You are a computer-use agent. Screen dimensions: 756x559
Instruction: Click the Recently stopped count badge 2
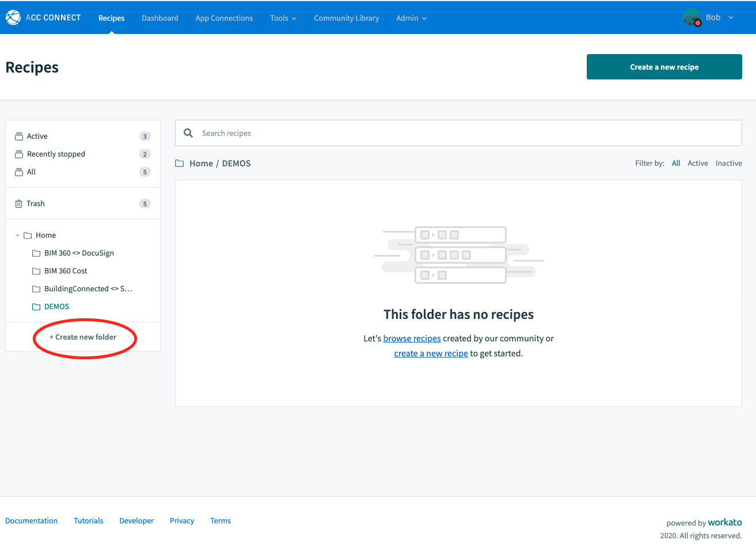pyautogui.click(x=145, y=154)
